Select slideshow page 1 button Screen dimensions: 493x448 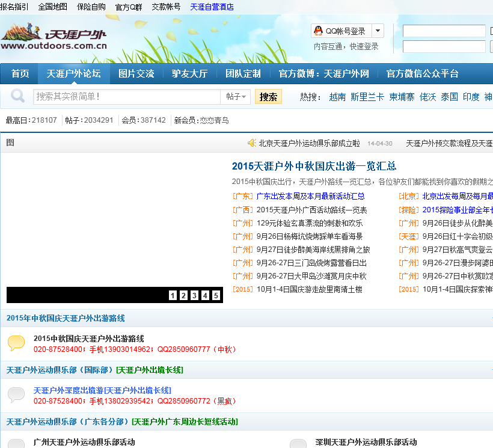[173, 295]
